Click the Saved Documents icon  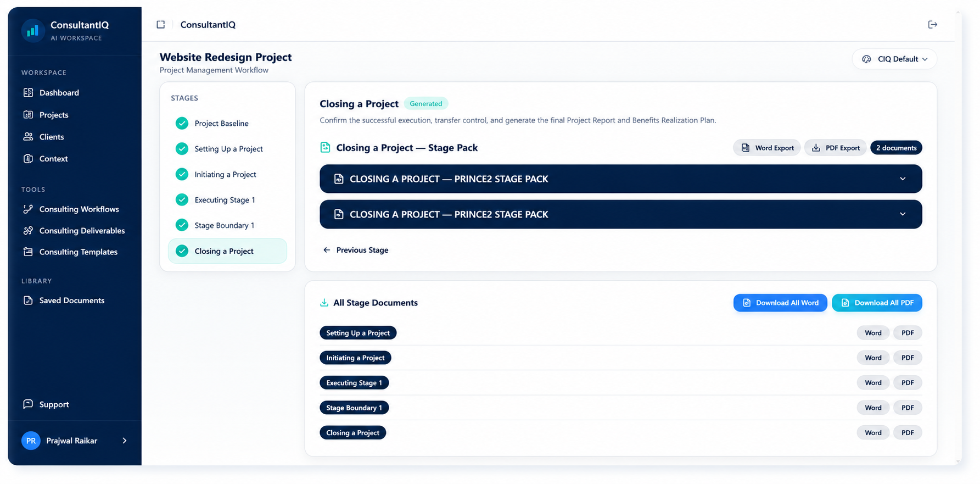click(x=28, y=301)
